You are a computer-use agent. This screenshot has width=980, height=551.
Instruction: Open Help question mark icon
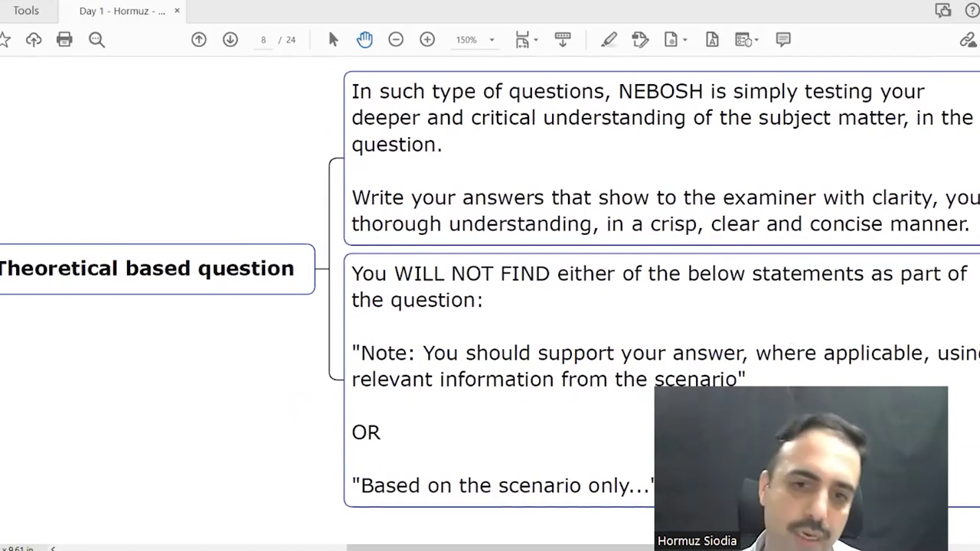pyautogui.click(x=972, y=11)
